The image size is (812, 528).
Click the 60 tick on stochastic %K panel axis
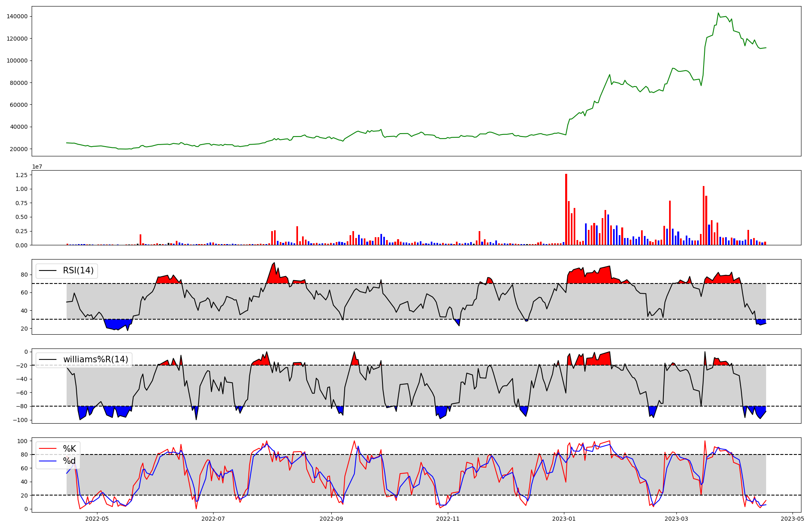tap(24, 468)
